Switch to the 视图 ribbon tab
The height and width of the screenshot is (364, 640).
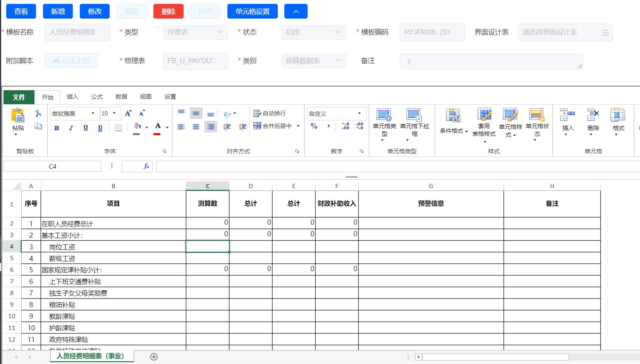point(146,97)
